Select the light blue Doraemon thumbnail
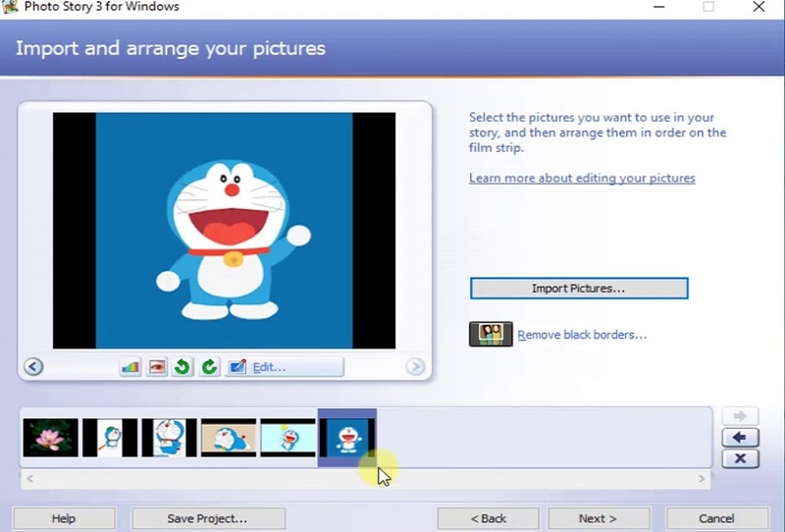The height and width of the screenshot is (532, 785). (x=288, y=438)
